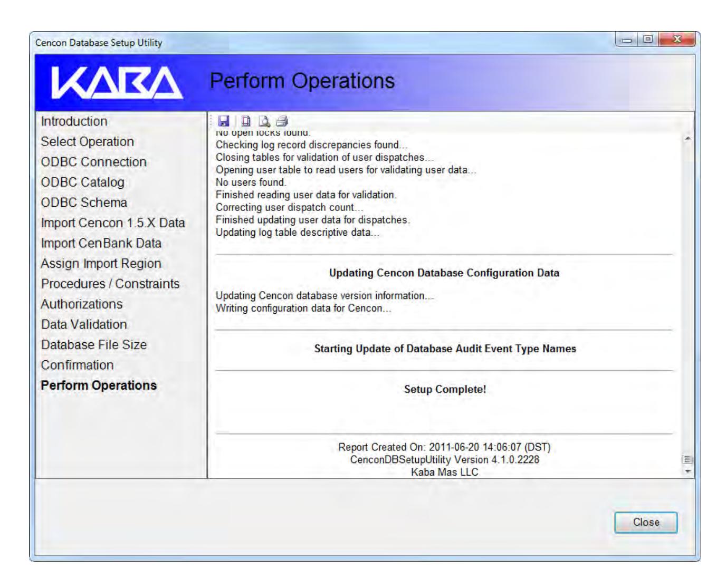Go to Assign Import Region step

pyautogui.click(x=101, y=264)
